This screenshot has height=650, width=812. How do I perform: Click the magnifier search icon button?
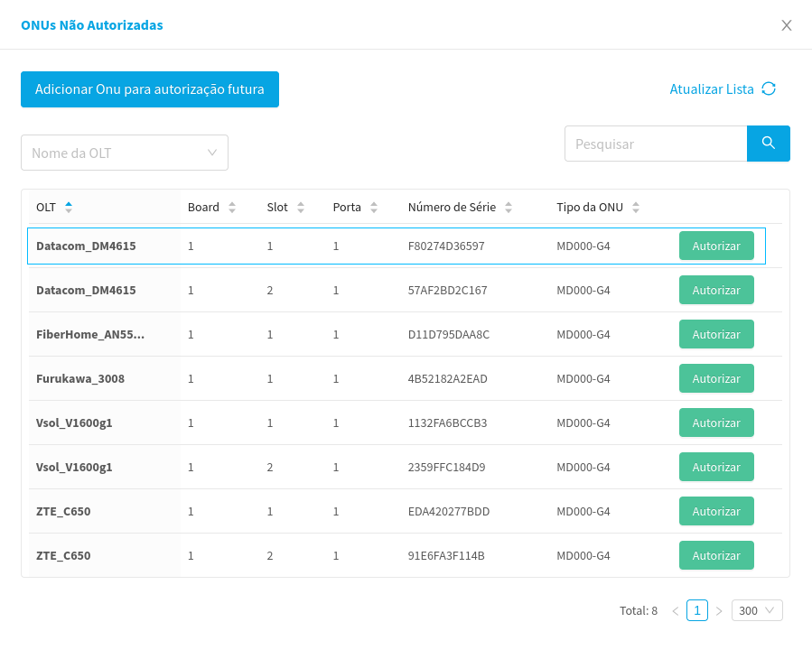(x=768, y=144)
